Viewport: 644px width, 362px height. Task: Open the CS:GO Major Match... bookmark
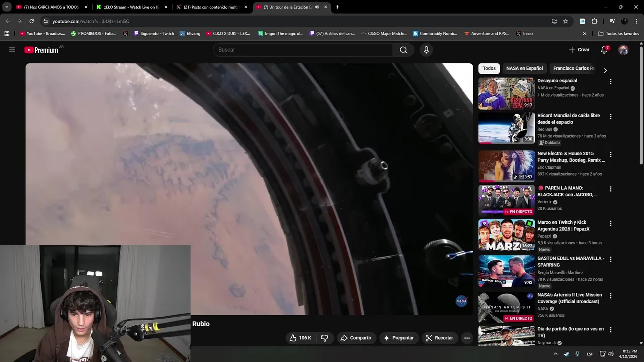[383, 34]
